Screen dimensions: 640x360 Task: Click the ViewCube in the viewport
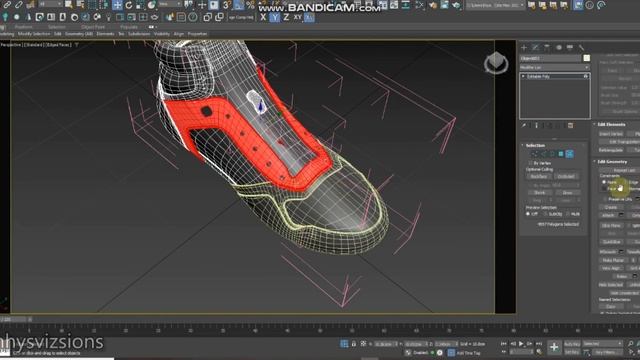click(496, 63)
